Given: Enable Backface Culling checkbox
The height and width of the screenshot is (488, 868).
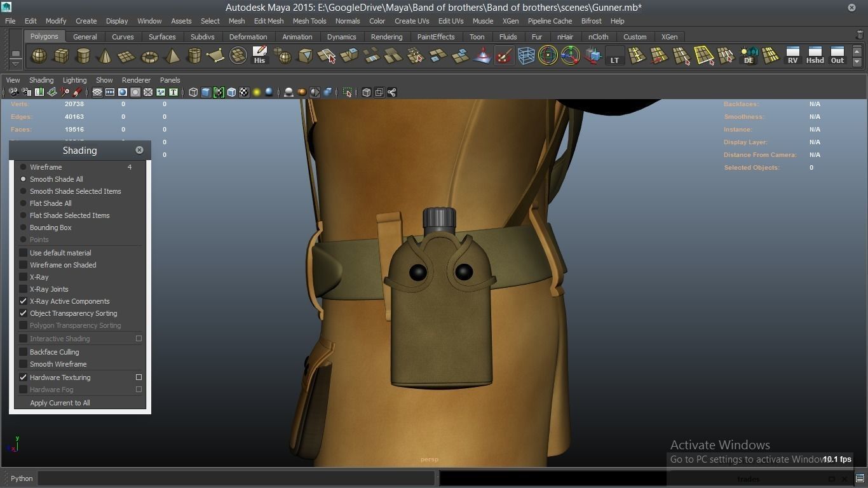Looking at the screenshot, I should (24, 352).
